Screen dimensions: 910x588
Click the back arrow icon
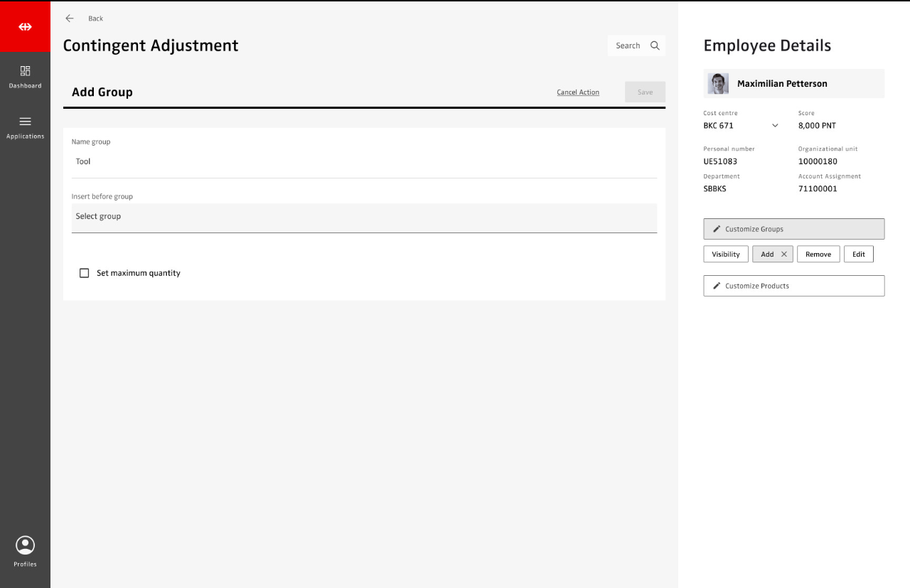pos(70,18)
